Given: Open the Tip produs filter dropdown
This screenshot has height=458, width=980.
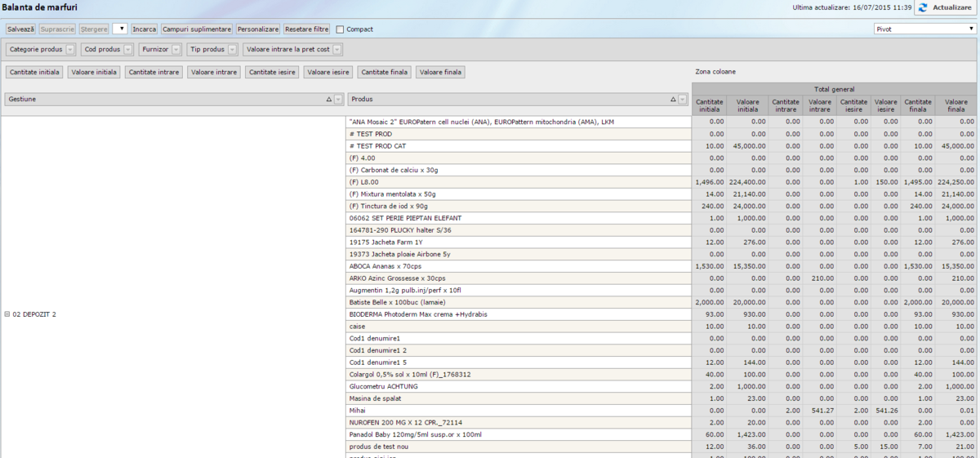Looking at the screenshot, I should [233, 50].
